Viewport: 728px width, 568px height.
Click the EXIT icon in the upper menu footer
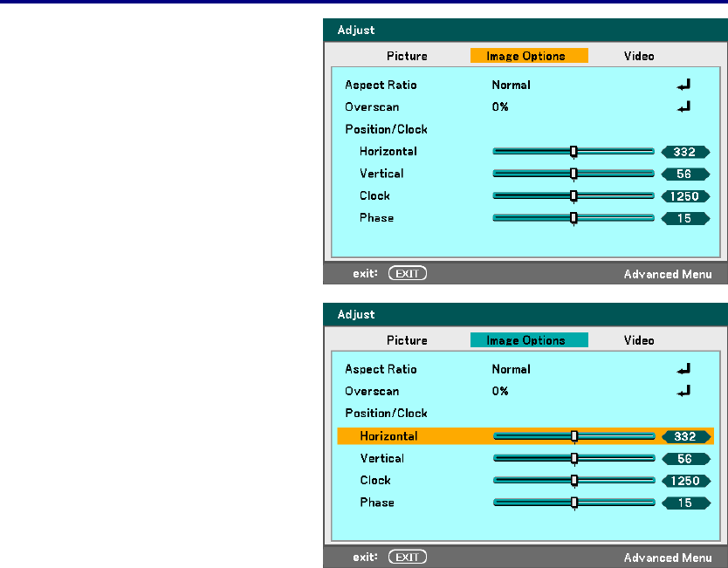coord(407,273)
